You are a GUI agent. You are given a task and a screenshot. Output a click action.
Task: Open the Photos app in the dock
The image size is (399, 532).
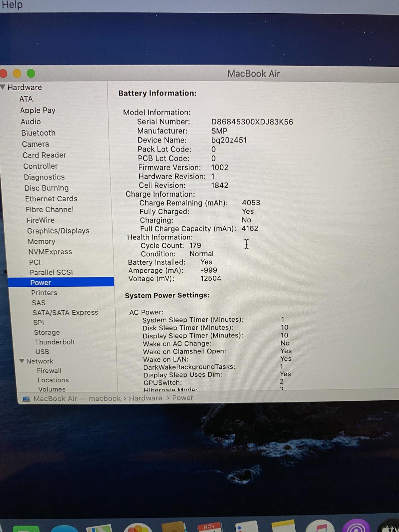point(138,527)
